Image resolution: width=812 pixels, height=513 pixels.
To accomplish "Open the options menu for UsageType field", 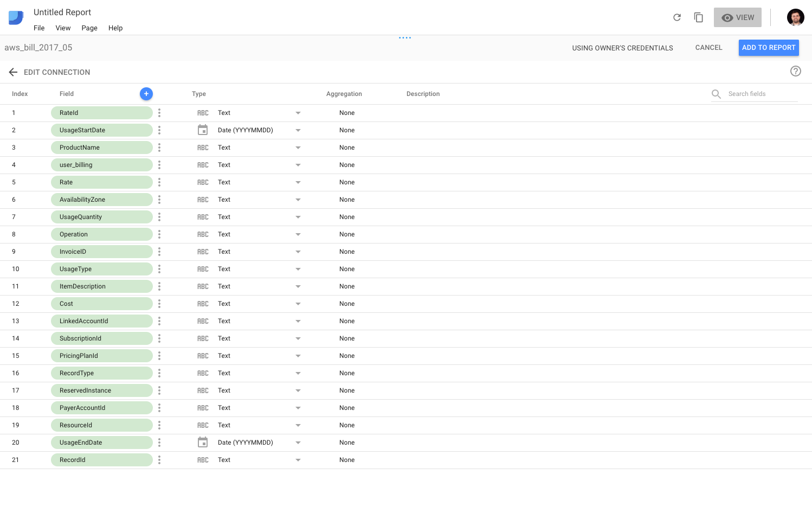I will pyautogui.click(x=159, y=269).
